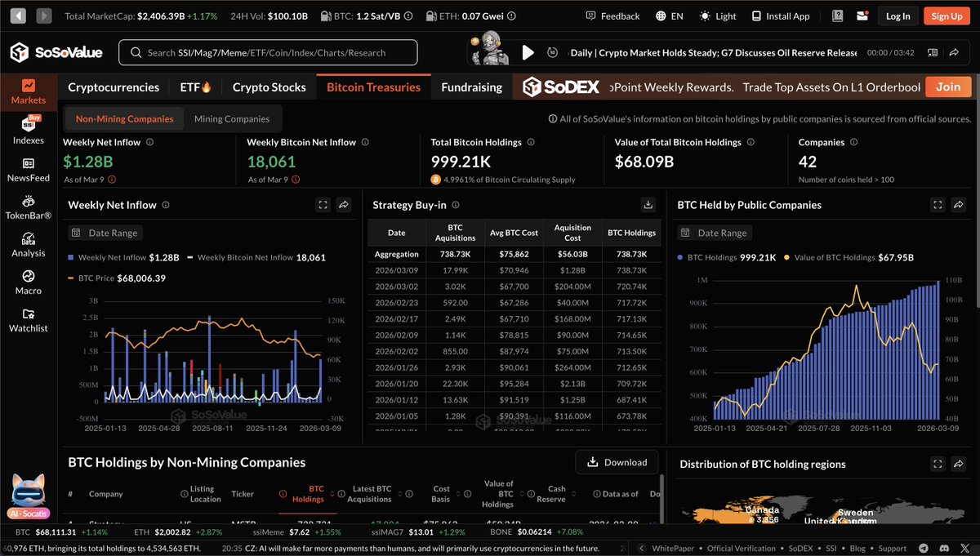The width and height of the screenshot is (980, 556).
Task: Go back with the browser back arrow
Action: [18, 16]
